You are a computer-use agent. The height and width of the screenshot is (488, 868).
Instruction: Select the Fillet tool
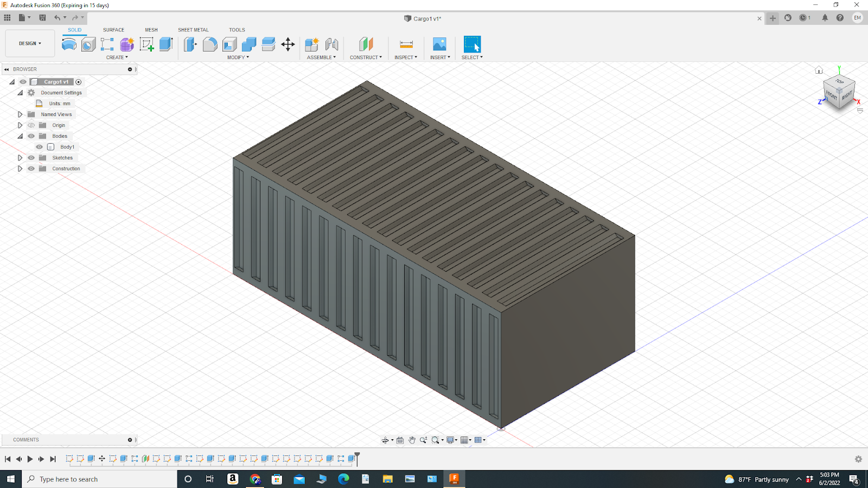[210, 44]
